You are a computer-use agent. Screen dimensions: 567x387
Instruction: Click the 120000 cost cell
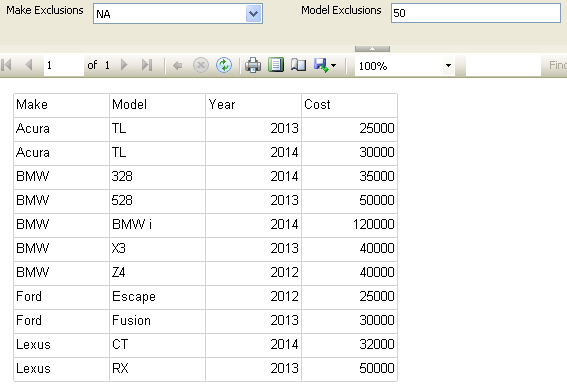(349, 225)
